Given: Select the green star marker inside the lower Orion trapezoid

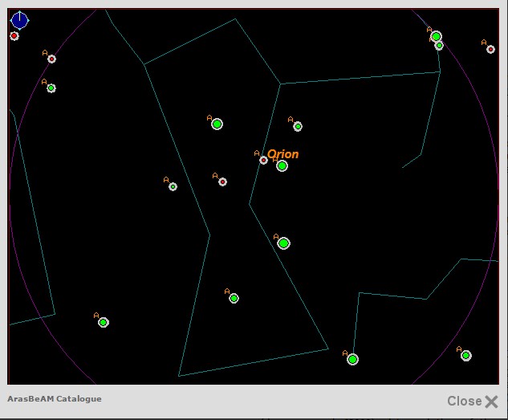Looking at the screenshot, I should point(234,298).
